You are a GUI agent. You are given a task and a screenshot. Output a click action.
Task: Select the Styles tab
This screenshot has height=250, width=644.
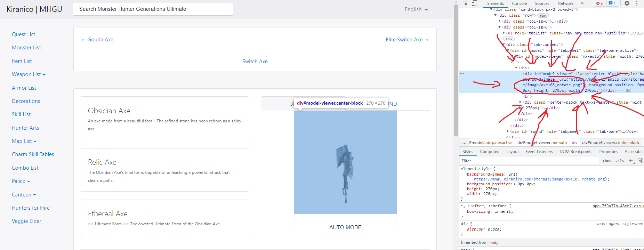[x=468, y=152]
